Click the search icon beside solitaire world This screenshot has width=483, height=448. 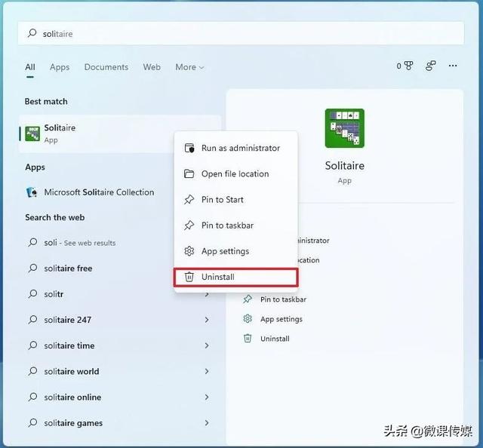(x=32, y=371)
